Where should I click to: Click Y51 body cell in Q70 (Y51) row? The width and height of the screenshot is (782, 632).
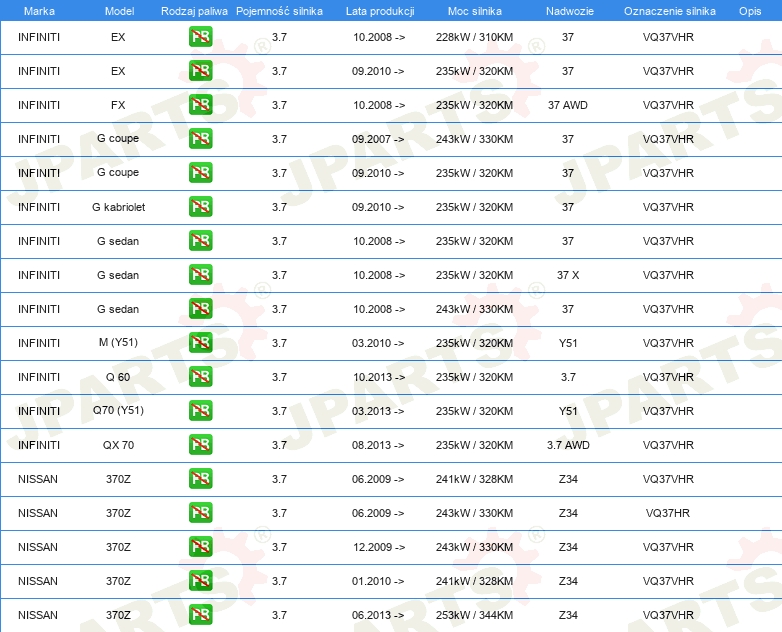tap(568, 411)
